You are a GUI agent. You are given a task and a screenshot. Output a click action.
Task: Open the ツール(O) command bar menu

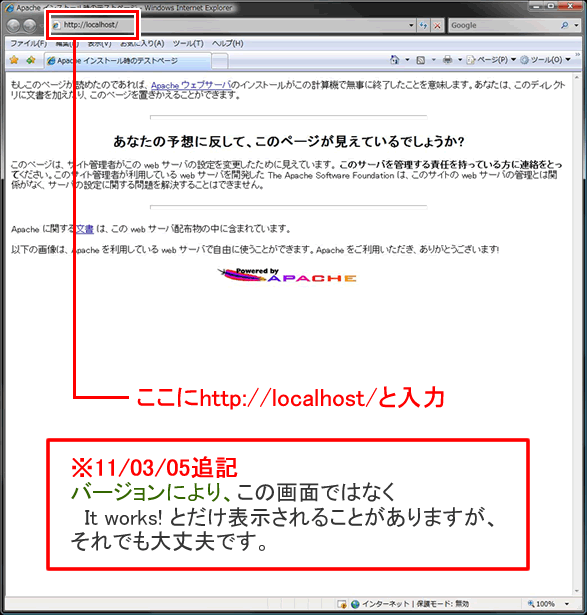545,60
